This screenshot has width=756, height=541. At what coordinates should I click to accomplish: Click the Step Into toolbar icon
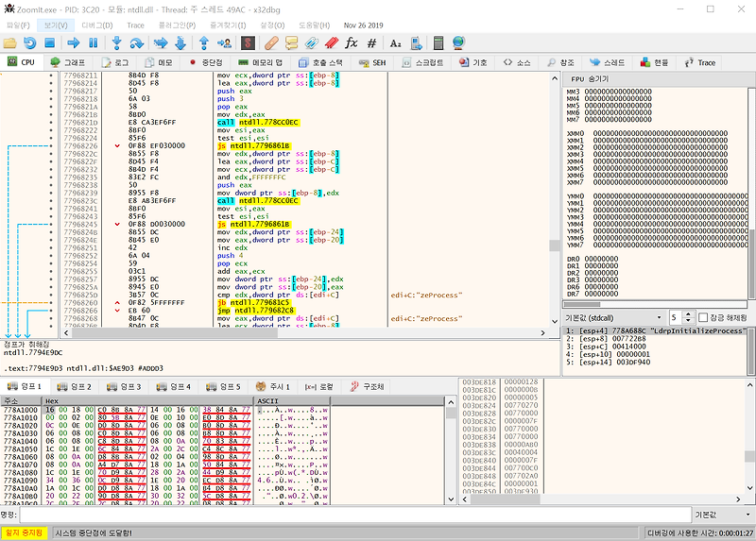click(x=117, y=43)
